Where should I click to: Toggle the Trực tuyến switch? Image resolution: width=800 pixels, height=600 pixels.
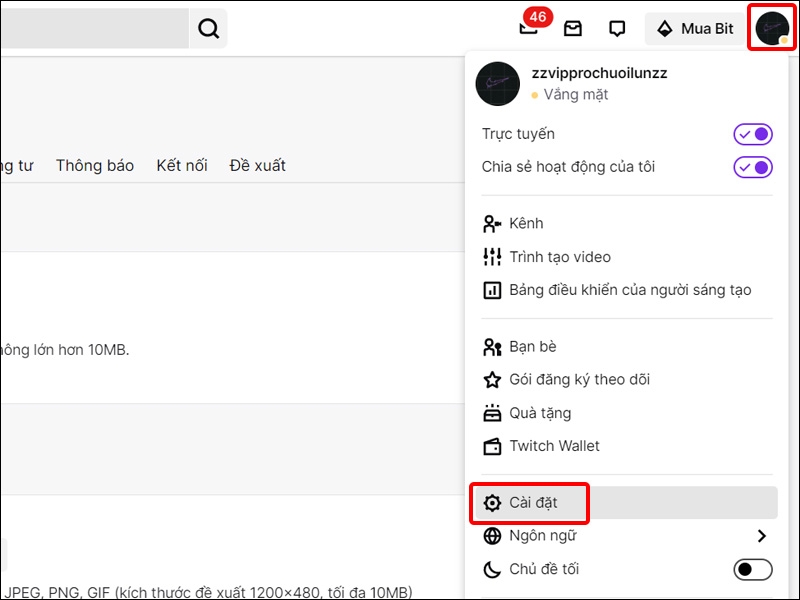pos(753,134)
